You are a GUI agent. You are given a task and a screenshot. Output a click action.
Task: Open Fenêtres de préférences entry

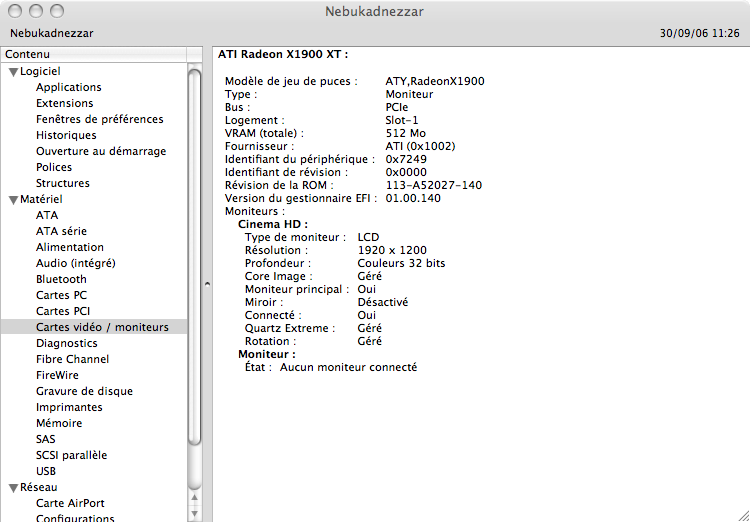[99, 119]
